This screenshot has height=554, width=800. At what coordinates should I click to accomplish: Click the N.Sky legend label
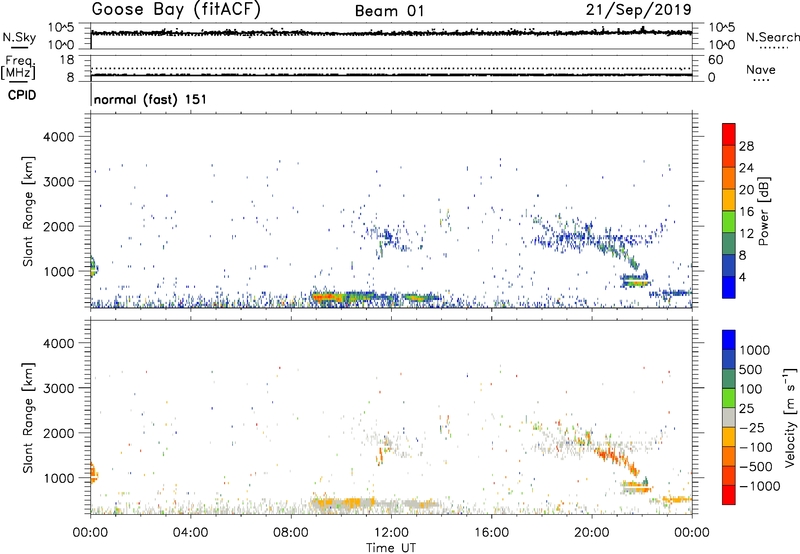(x=19, y=37)
